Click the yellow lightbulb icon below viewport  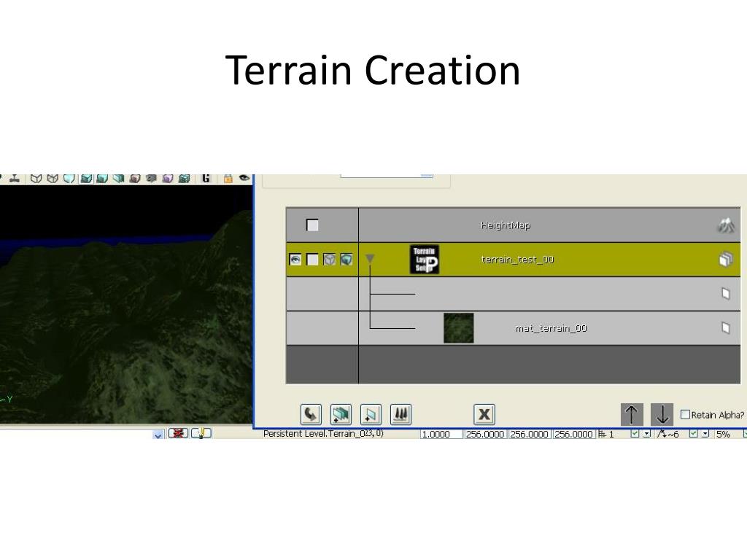201,433
